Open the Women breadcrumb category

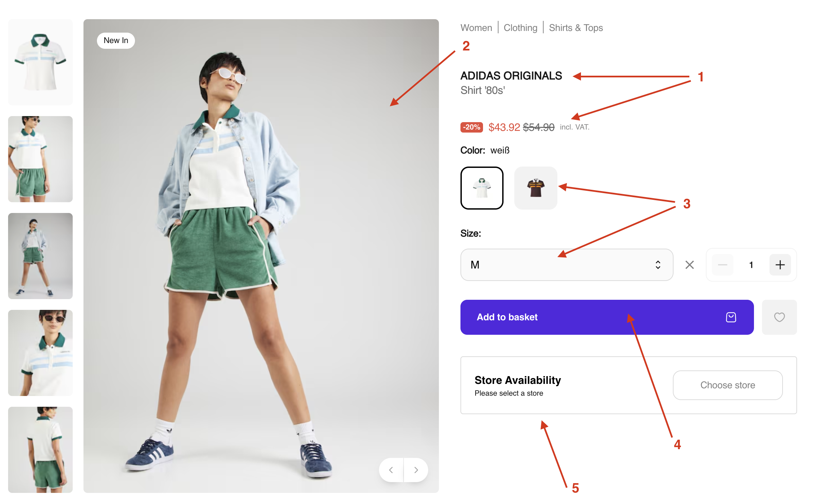tap(476, 28)
